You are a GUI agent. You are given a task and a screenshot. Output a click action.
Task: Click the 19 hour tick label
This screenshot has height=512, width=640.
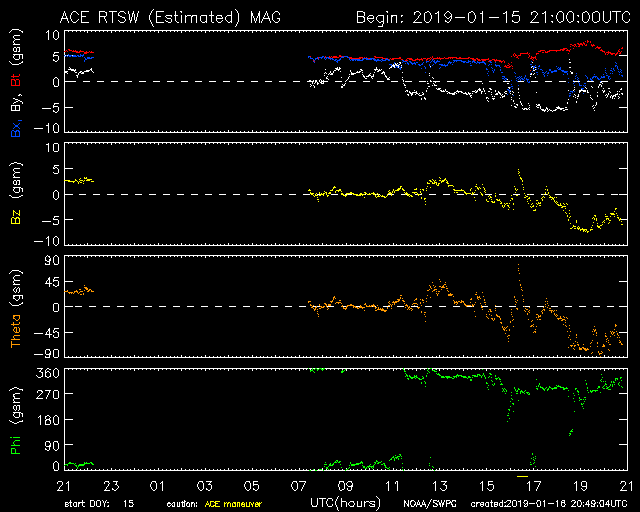579,486
